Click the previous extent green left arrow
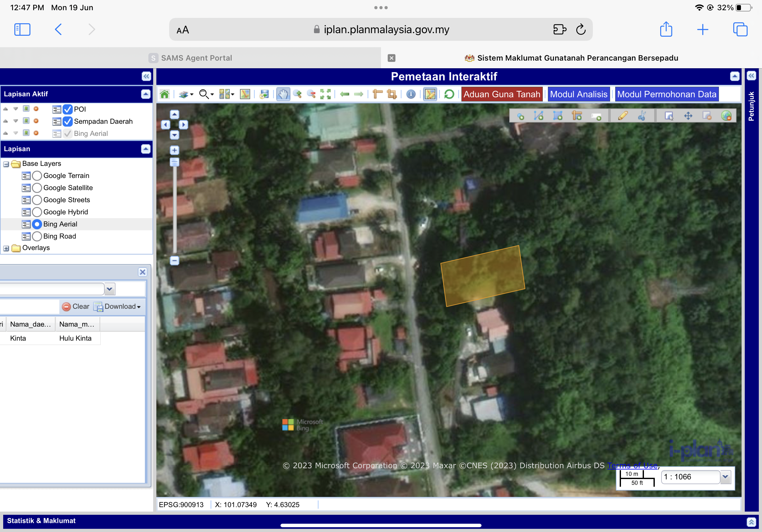The height and width of the screenshot is (532, 762). [x=345, y=94]
